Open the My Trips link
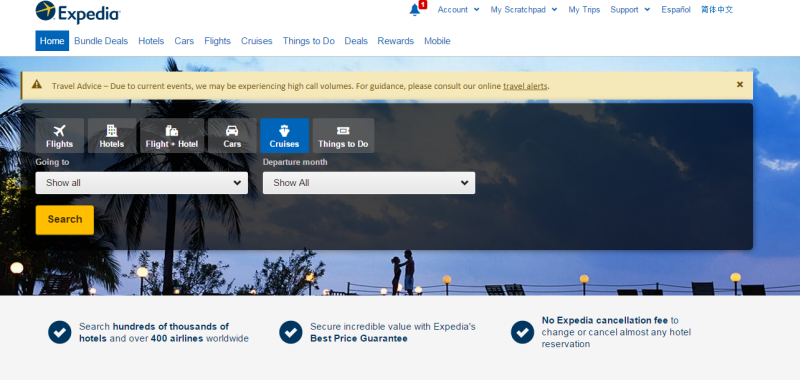The width and height of the screenshot is (800, 380). point(584,10)
